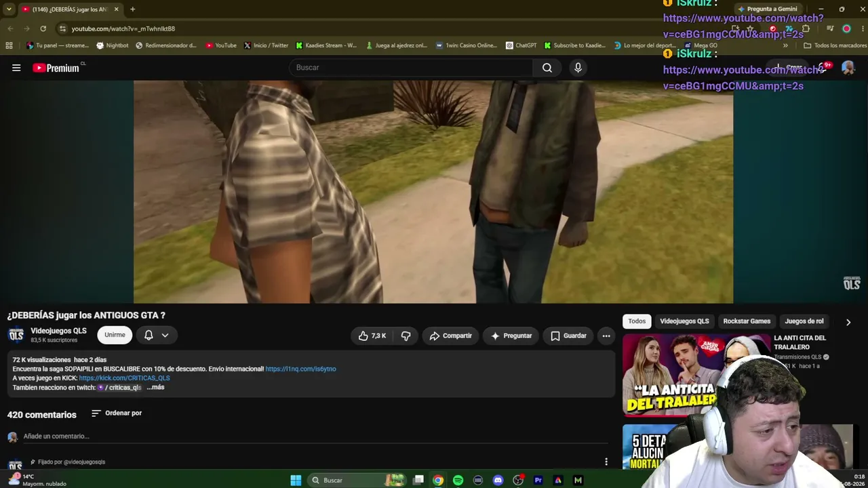This screenshot has height=488, width=868.
Task: Open the kick.com/CRITICAS_QLS link
Action: coord(124,378)
